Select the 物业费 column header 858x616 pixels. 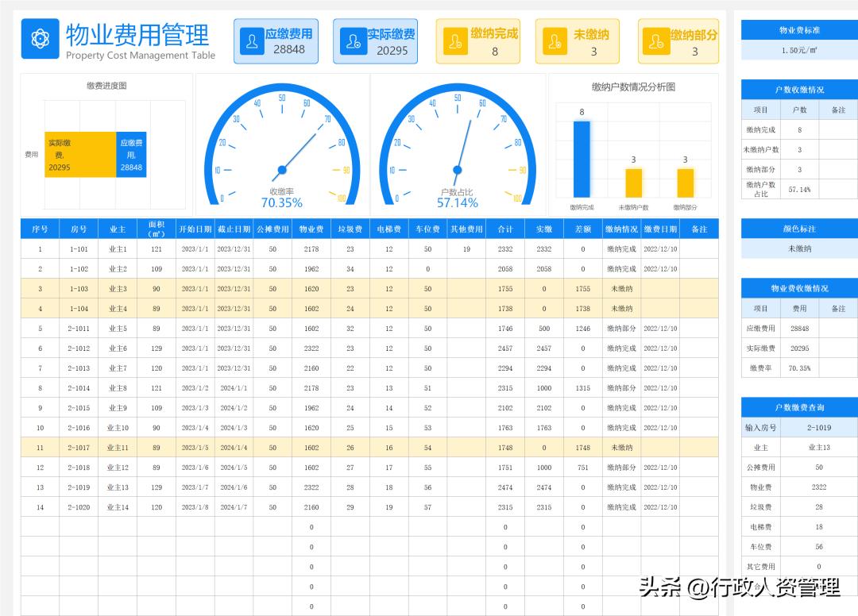[311, 228]
